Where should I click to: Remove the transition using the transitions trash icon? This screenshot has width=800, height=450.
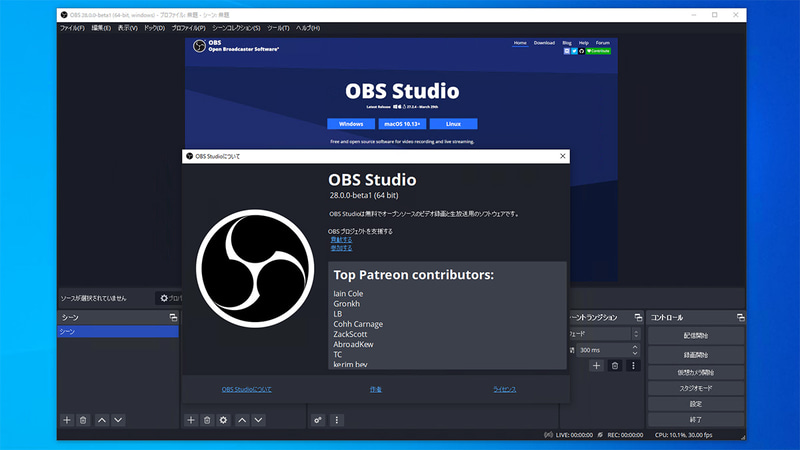(x=615, y=365)
